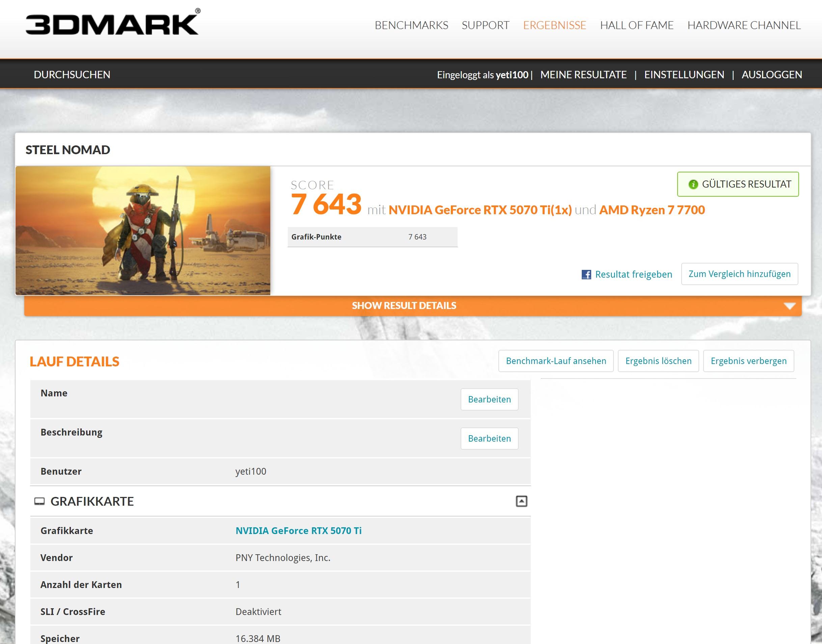Log out via Ausloggen

pyautogui.click(x=771, y=75)
